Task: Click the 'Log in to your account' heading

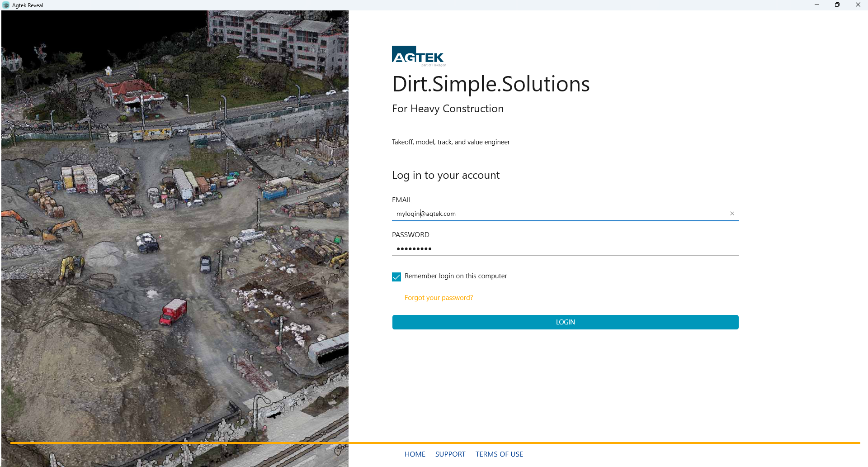Action: (x=446, y=176)
